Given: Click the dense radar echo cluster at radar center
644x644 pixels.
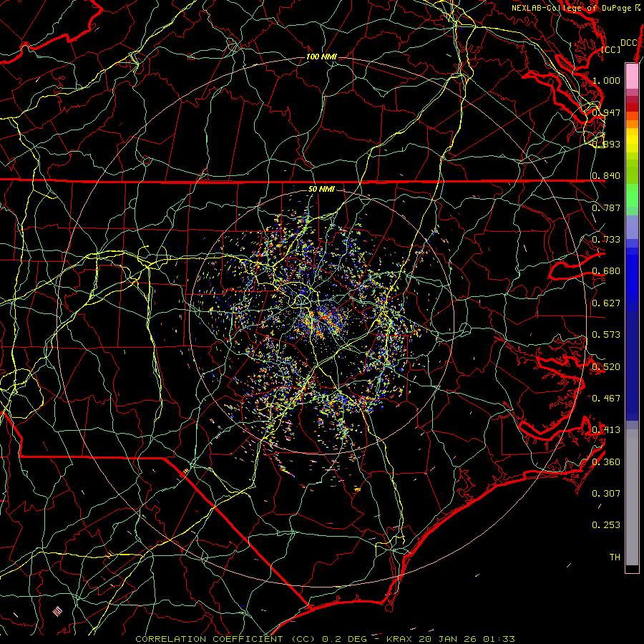Looking at the screenshot, I should coord(324,321).
